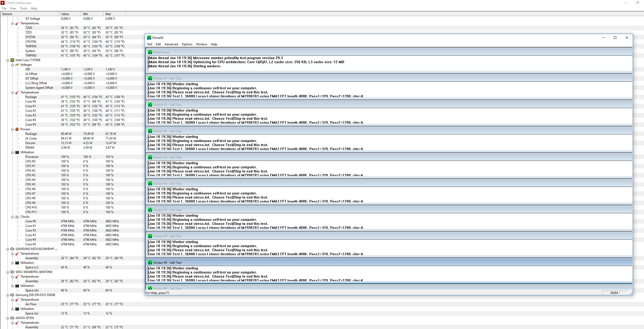
Task: Click the Powers flame icon
Action: pyautogui.click(x=17, y=129)
